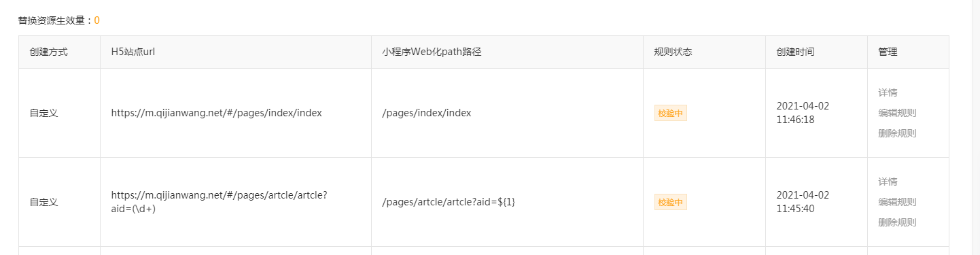This screenshot has width=980, height=255.
Task: Click 删除规则 for the index page rule
Action: (897, 133)
